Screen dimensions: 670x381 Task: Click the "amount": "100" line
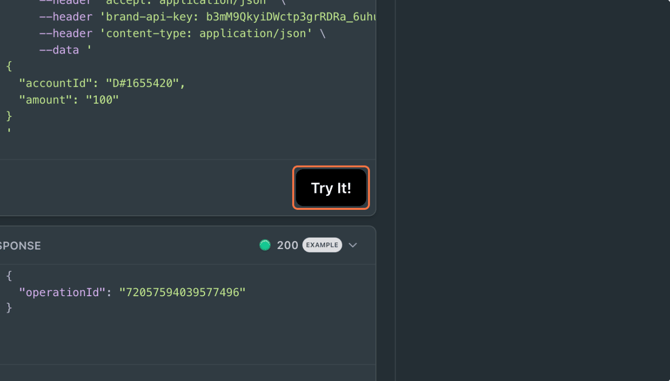coord(69,100)
